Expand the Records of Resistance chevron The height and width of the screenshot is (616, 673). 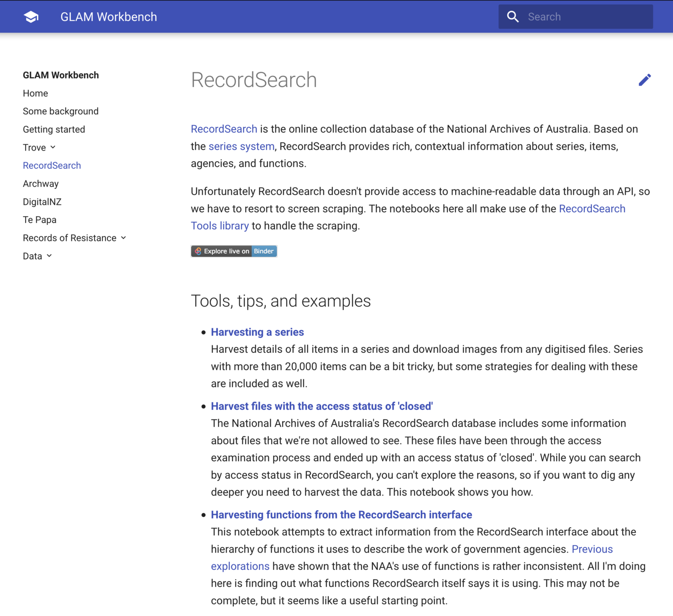123,238
